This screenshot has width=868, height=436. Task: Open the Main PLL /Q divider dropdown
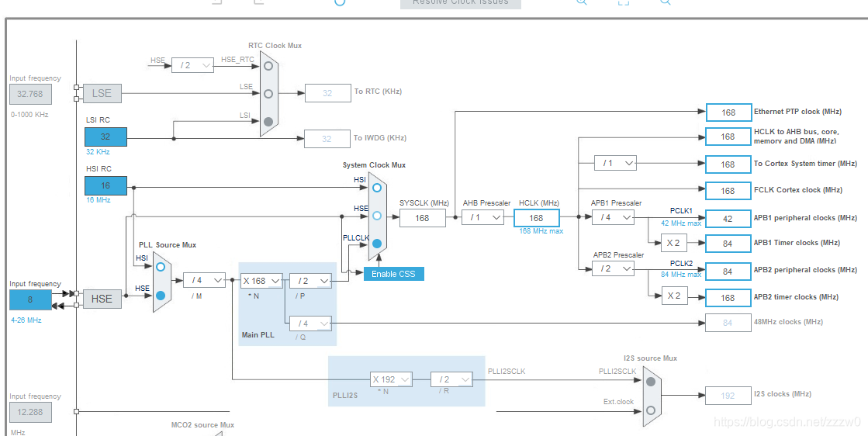point(310,324)
